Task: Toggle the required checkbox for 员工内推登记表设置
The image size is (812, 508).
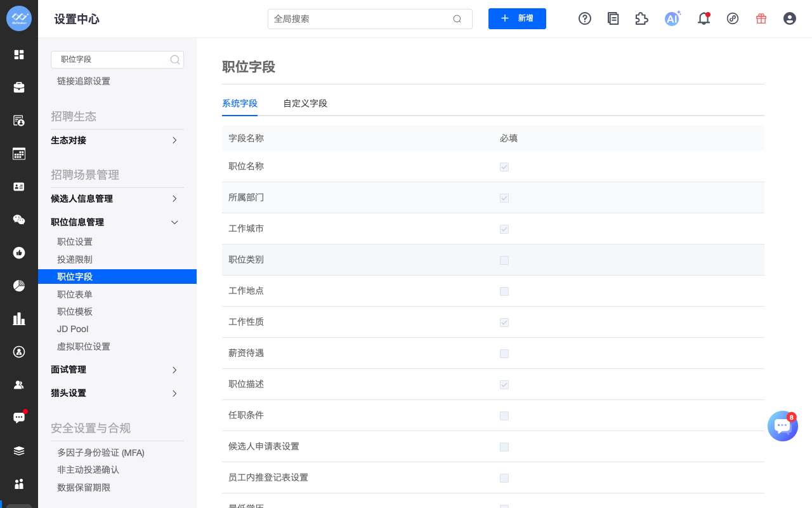Action: click(x=504, y=478)
